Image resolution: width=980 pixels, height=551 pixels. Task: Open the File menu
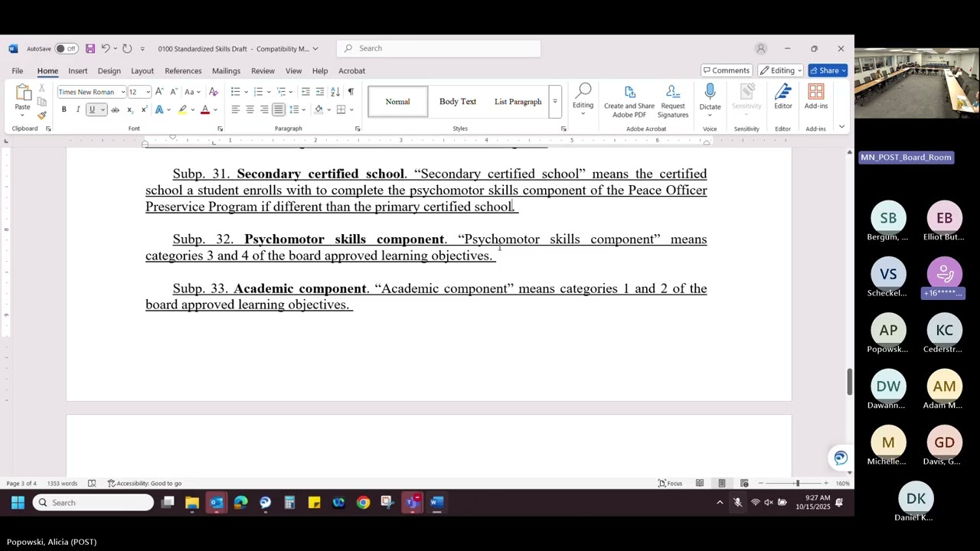pos(17,71)
